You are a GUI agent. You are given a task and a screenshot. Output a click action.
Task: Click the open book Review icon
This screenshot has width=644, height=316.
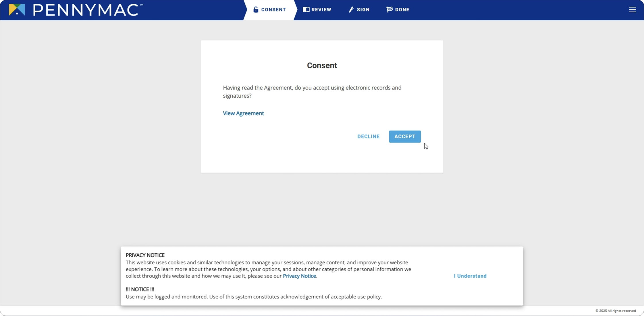(x=306, y=9)
